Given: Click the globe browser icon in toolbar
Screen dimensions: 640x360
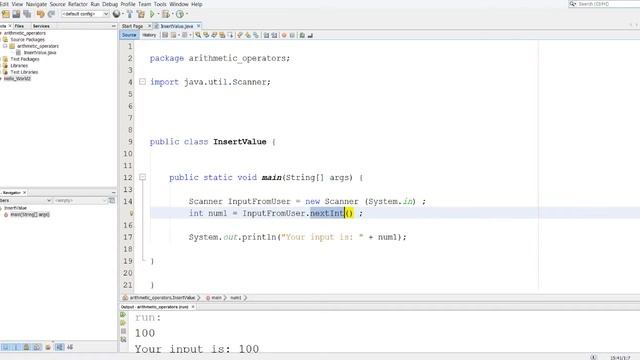Looking at the screenshot, I should point(116,14).
